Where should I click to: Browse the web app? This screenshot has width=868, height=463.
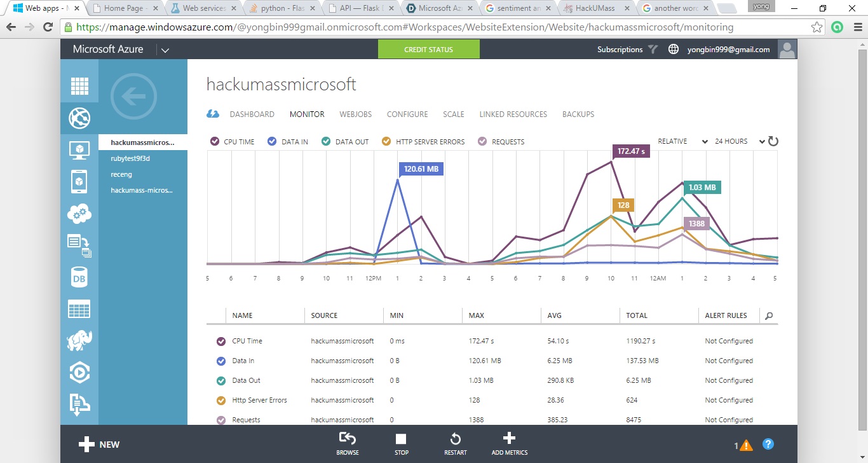pos(348,444)
